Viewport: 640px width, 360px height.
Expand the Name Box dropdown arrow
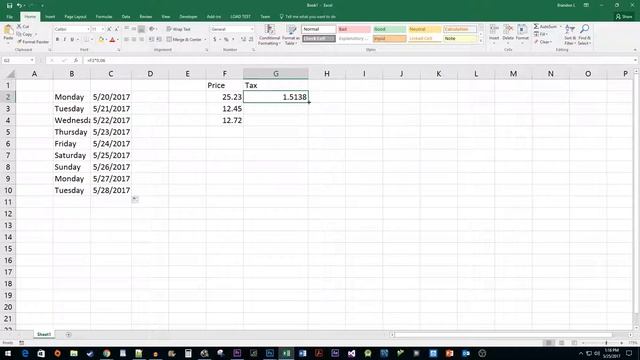(x=32, y=60)
